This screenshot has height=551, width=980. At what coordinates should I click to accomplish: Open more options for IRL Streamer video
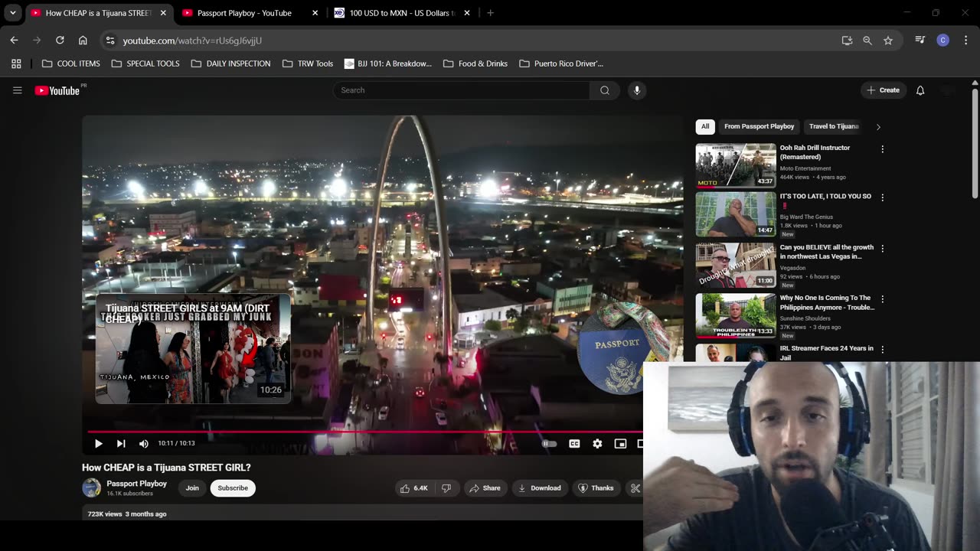click(882, 350)
